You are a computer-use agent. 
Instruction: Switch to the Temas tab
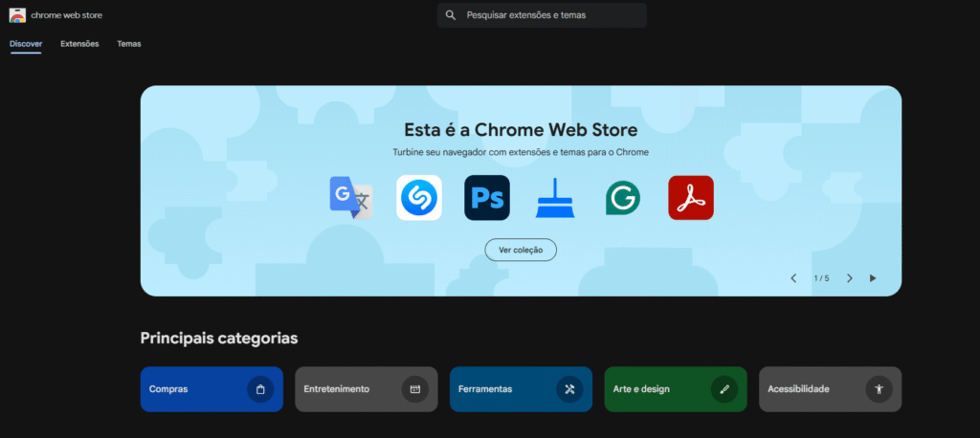point(129,44)
